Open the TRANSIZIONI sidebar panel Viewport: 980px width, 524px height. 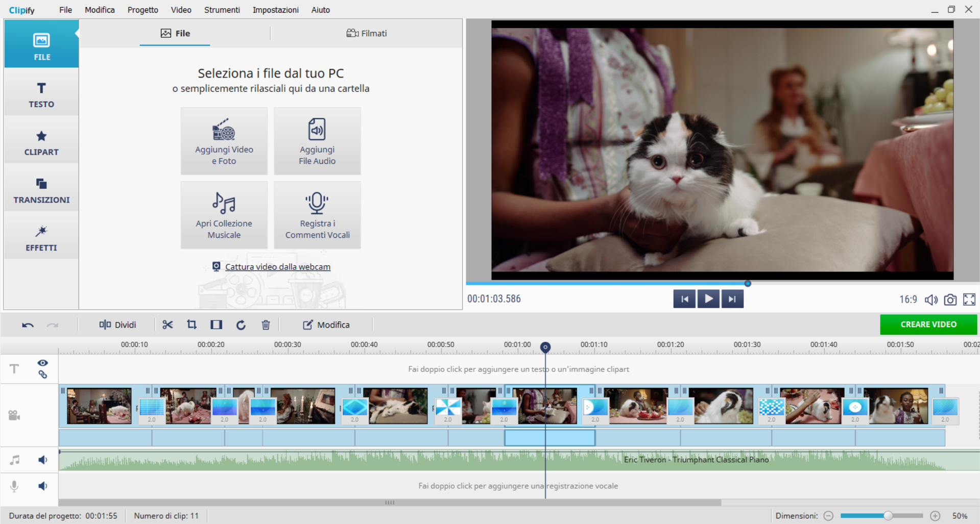point(41,188)
